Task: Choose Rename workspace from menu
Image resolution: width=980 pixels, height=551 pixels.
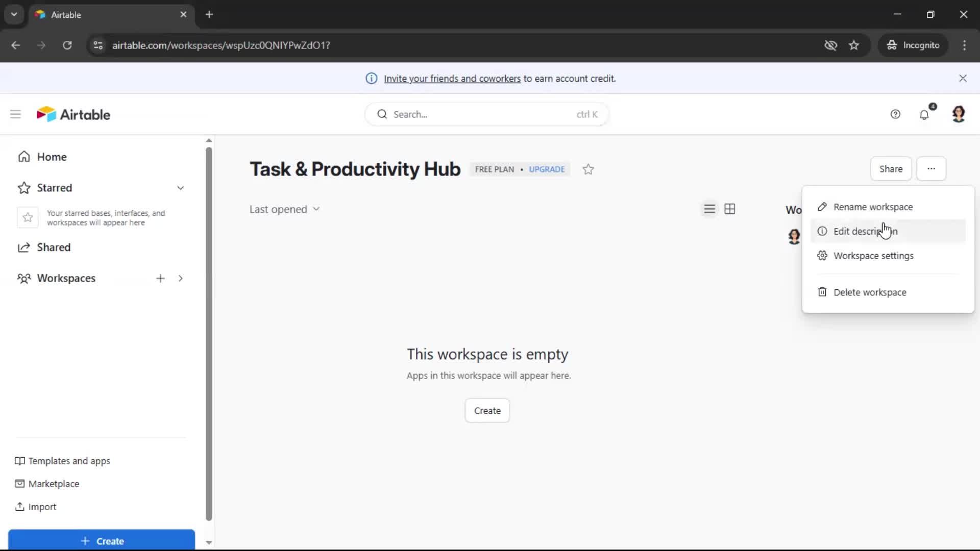Action: [888, 207]
